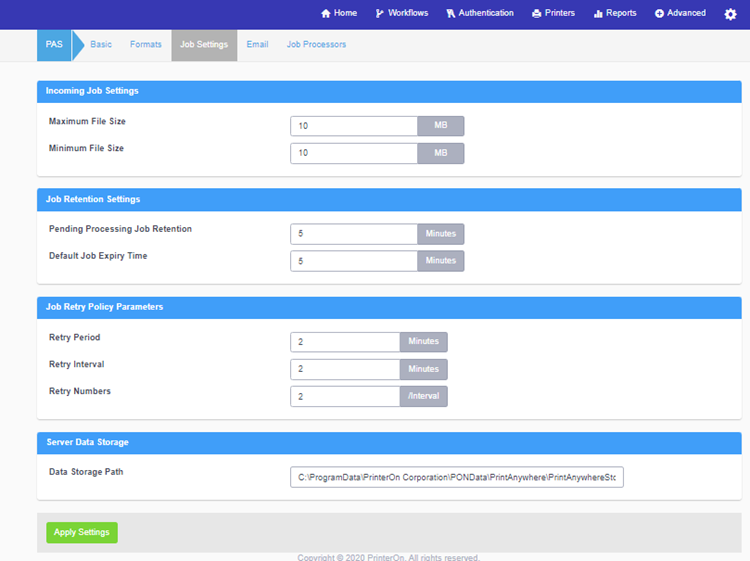Image resolution: width=750 pixels, height=561 pixels.
Task: Edit Pending Processing Job Retention value
Action: [354, 234]
